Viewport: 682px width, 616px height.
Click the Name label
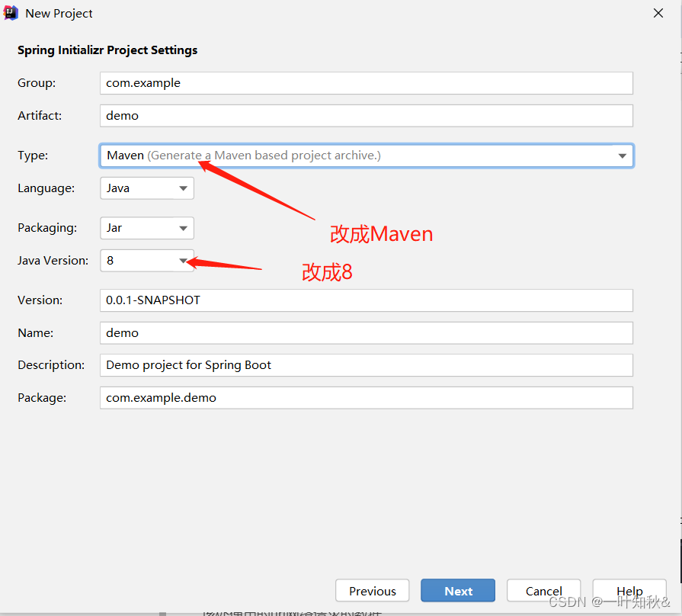35,333
